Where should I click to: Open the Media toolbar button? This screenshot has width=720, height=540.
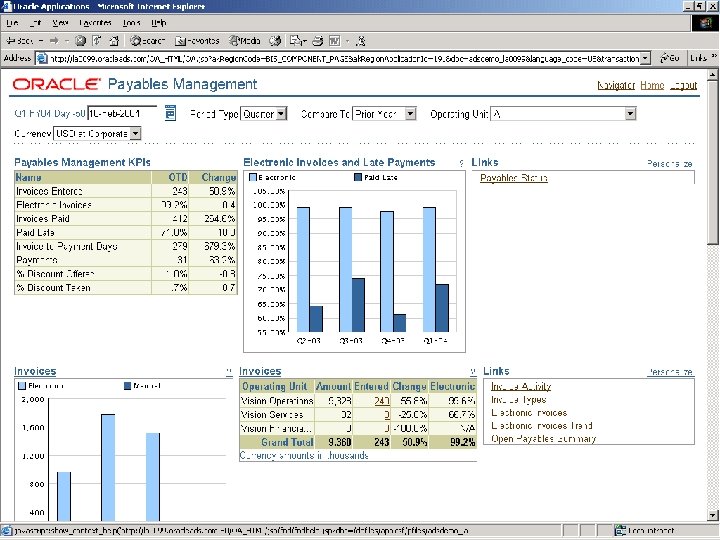click(x=245, y=41)
